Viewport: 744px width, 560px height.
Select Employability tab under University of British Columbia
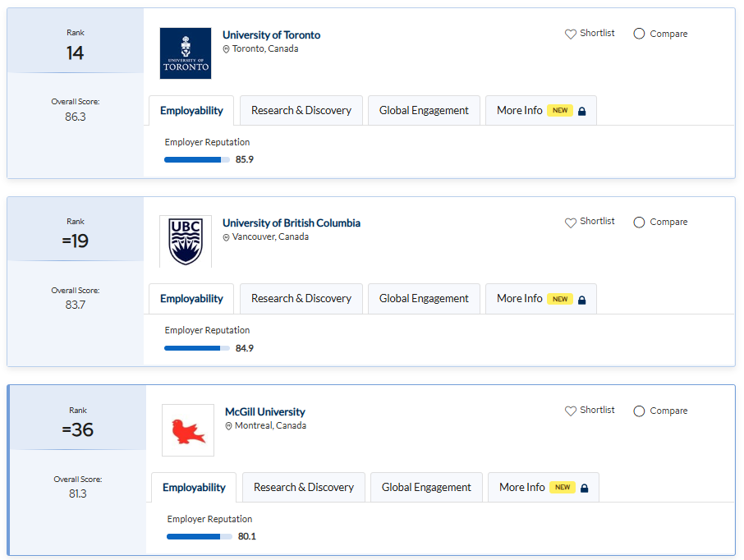191,299
